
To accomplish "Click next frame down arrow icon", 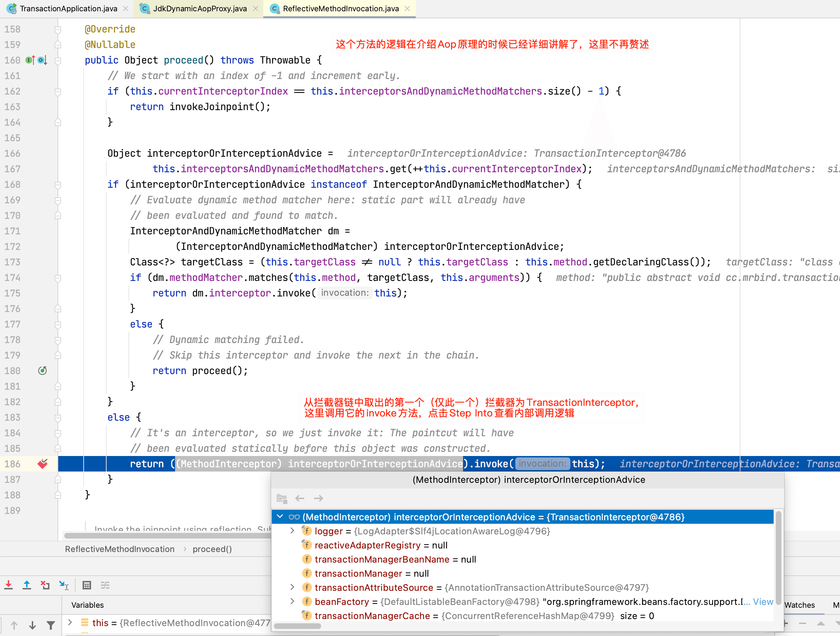I will (x=32, y=625).
